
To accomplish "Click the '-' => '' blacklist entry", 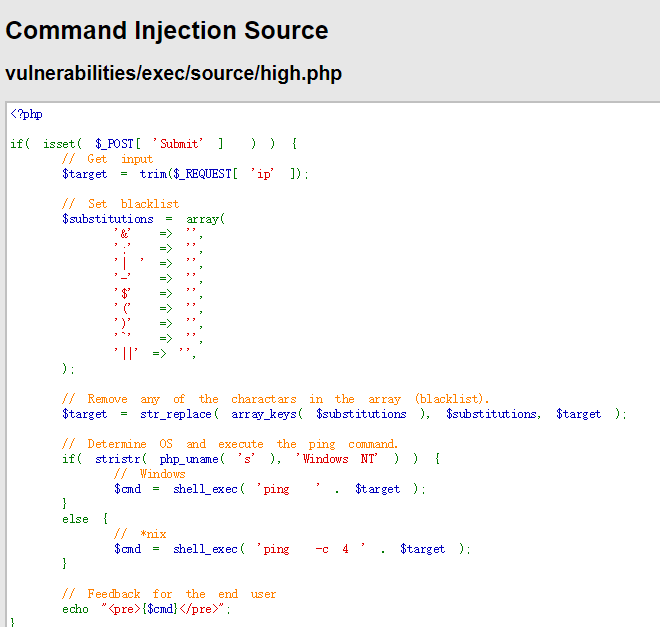I will [x=159, y=278].
